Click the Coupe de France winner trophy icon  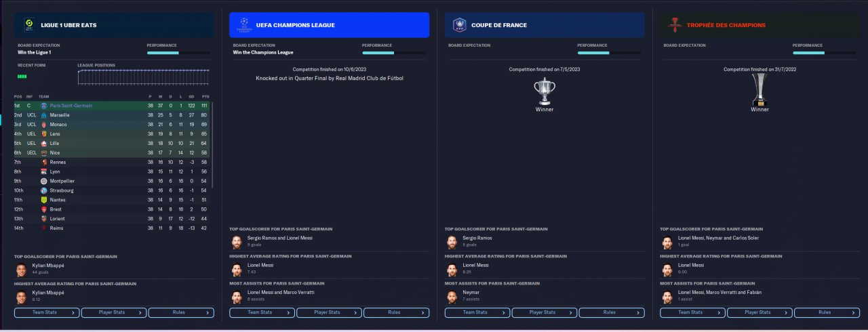point(544,90)
